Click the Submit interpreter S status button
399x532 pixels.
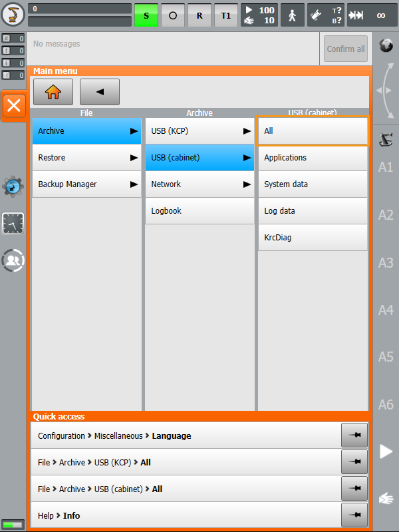coord(146,15)
